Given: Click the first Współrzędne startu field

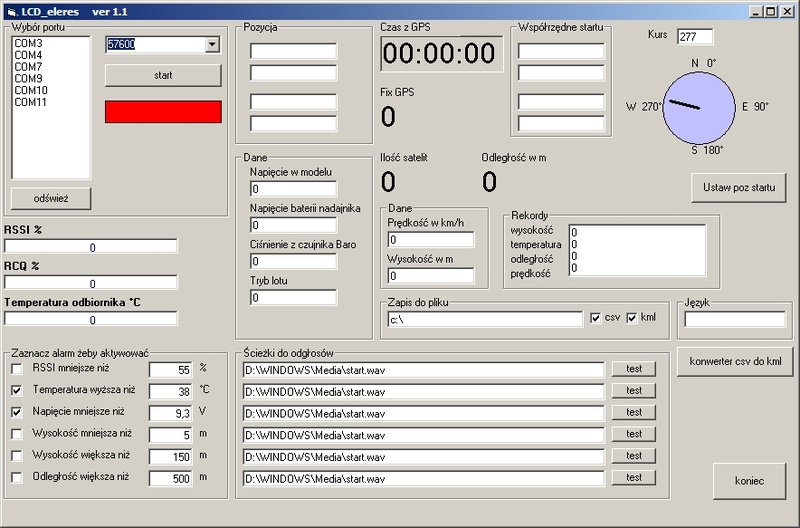Looking at the screenshot, I should [x=561, y=51].
